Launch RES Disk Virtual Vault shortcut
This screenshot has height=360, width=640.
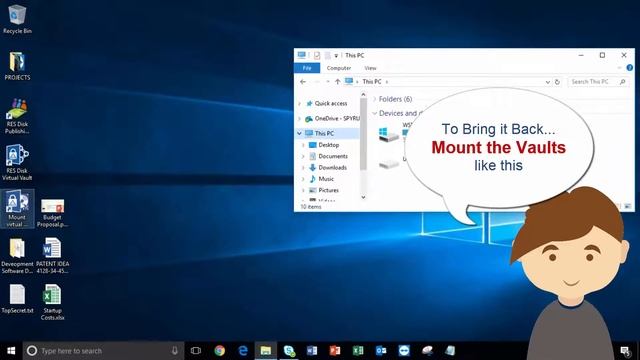point(17,162)
